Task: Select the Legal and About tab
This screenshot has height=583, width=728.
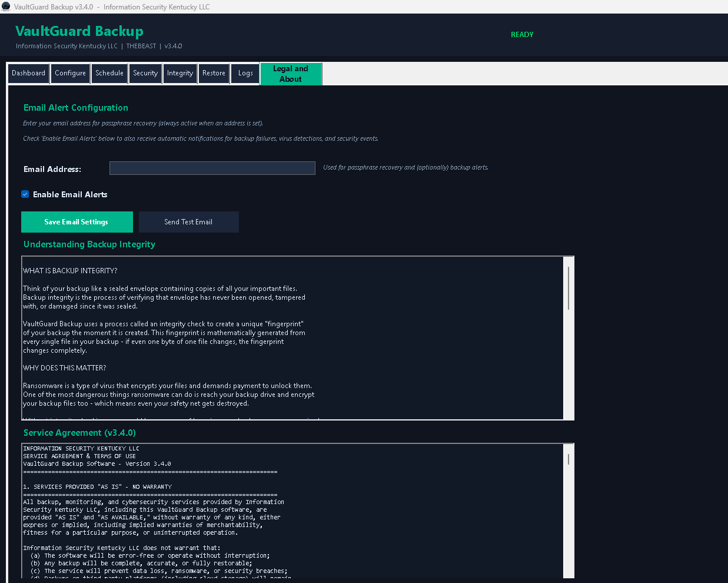Action: [291, 74]
